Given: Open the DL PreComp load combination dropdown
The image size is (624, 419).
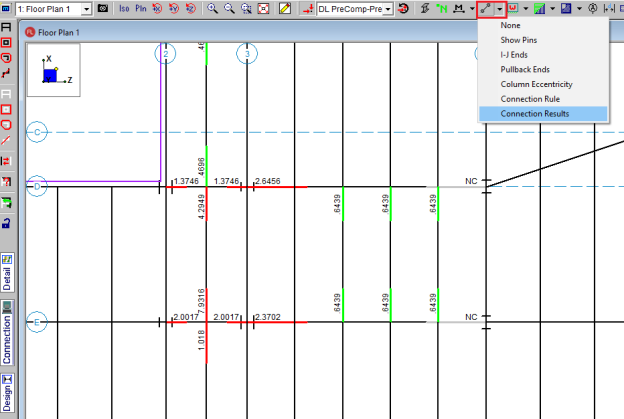Looking at the screenshot, I should click(x=387, y=8).
